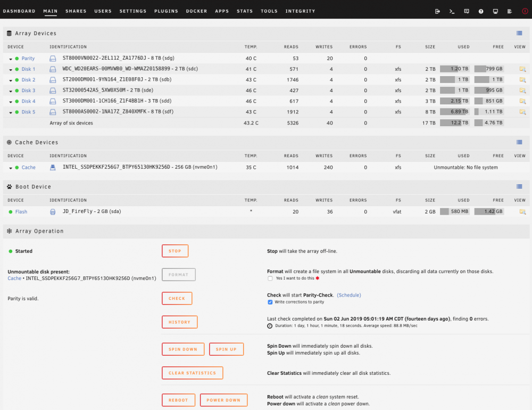Screen dimensions: 532x410
Task: Click the Disk 1 drive icon
Action: (x=53, y=69)
